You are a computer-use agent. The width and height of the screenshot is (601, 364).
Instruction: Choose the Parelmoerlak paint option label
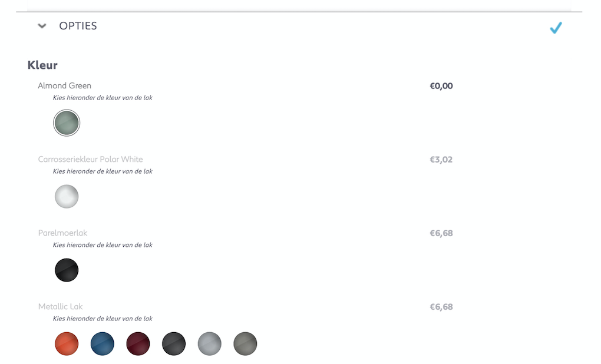[x=62, y=233]
